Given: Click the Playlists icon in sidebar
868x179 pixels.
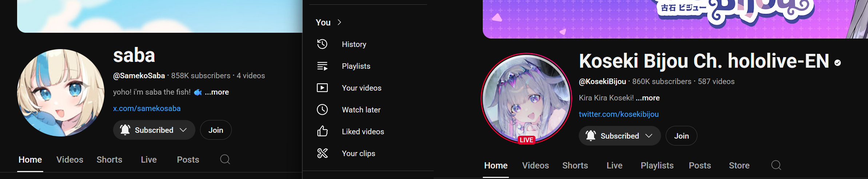Looking at the screenshot, I should 322,66.
